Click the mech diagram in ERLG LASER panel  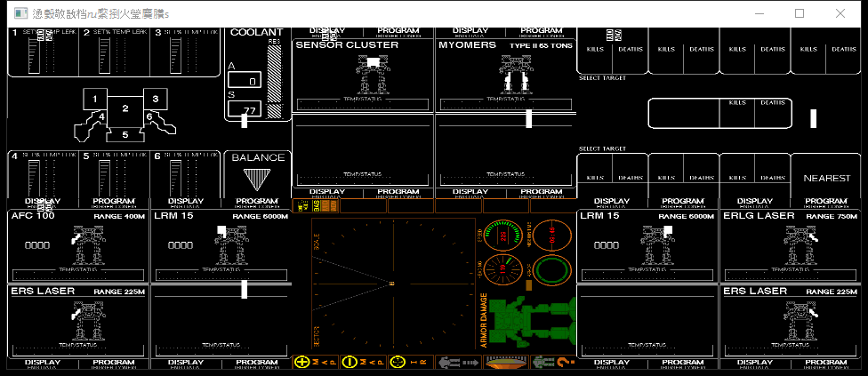(x=800, y=244)
